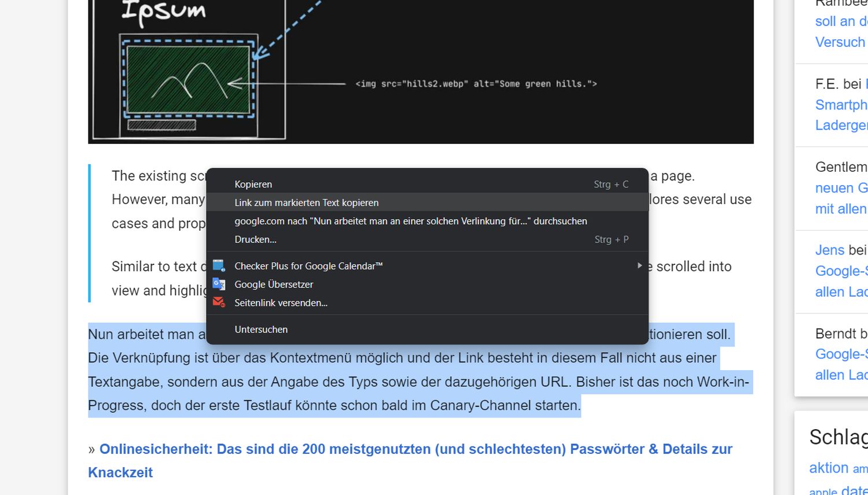This screenshot has height=495, width=868.
Task: Click the red Seitenlink versenden icon
Action: coord(219,302)
